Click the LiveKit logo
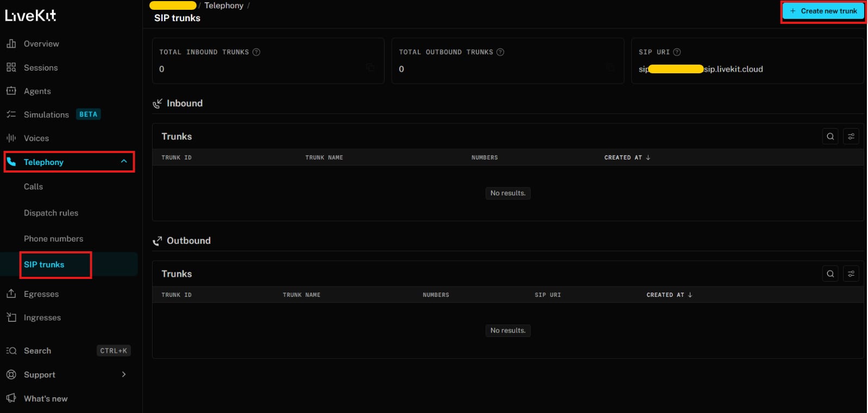The image size is (868, 413). tap(30, 16)
